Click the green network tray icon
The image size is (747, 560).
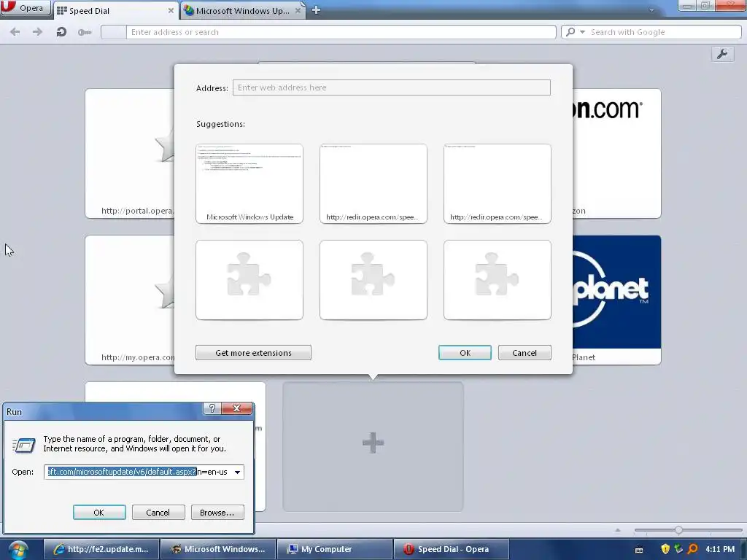pos(679,549)
